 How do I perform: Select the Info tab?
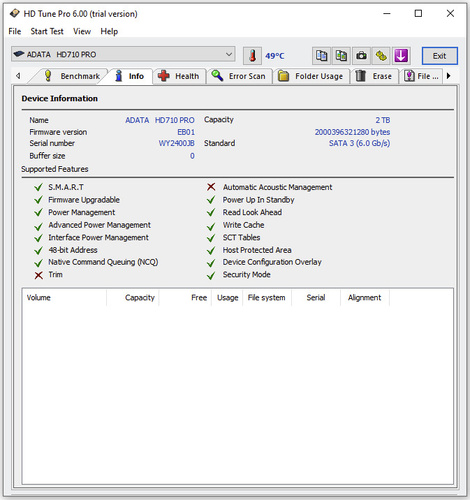130,76
